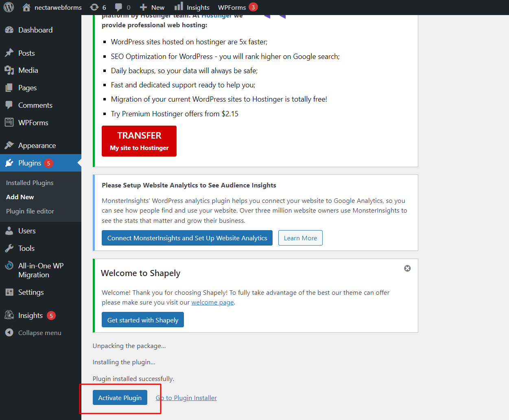This screenshot has width=509, height=420.
Task: Click the Insights monster icon in sidebar
Action: 9,315
